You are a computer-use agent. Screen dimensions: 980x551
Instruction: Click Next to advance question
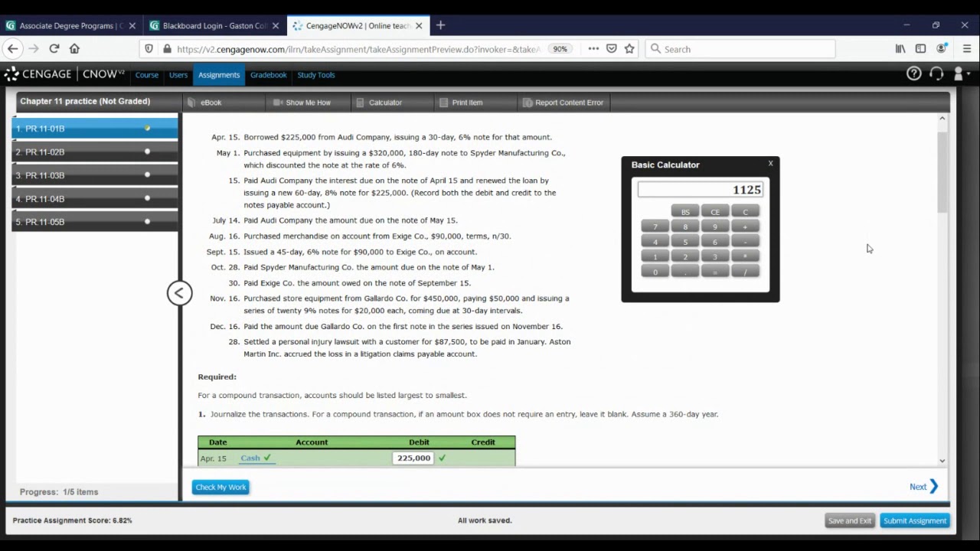923,487
